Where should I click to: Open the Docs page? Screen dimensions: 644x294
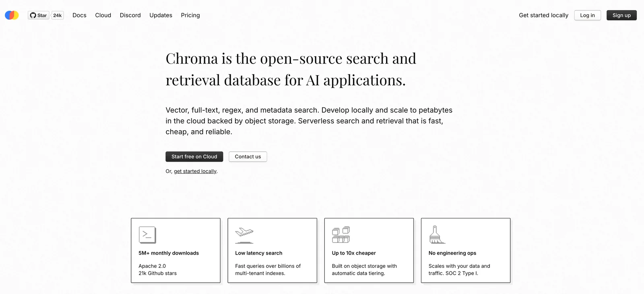(79, 15)
